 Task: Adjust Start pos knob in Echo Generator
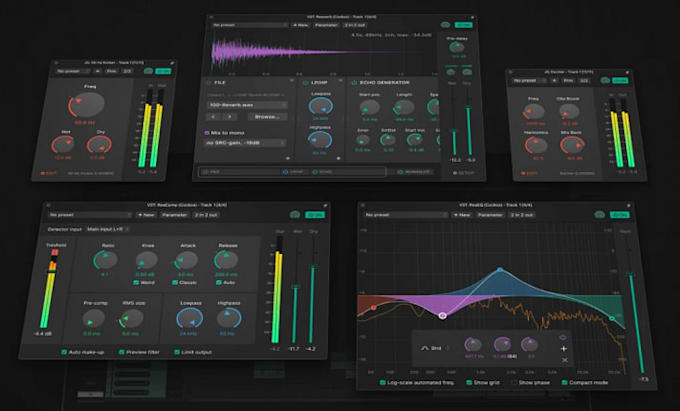click(x=370, y=107)
